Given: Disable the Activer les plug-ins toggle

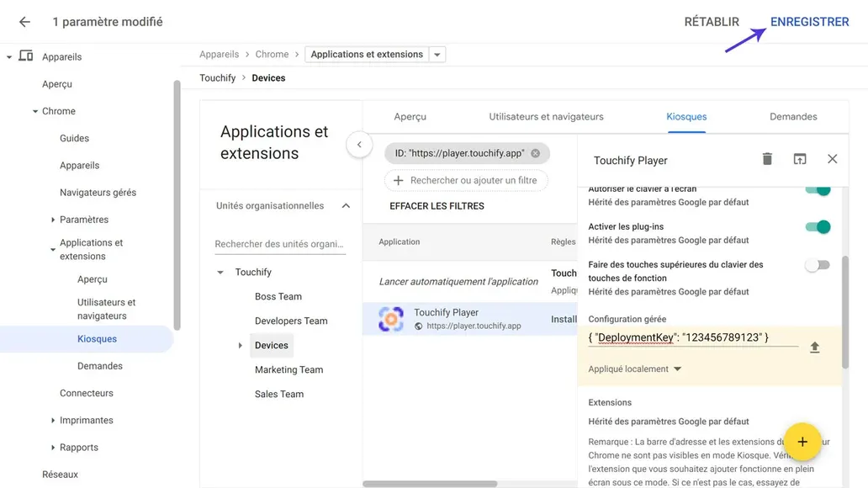Looking at the screenshot, I should (818, 226).
